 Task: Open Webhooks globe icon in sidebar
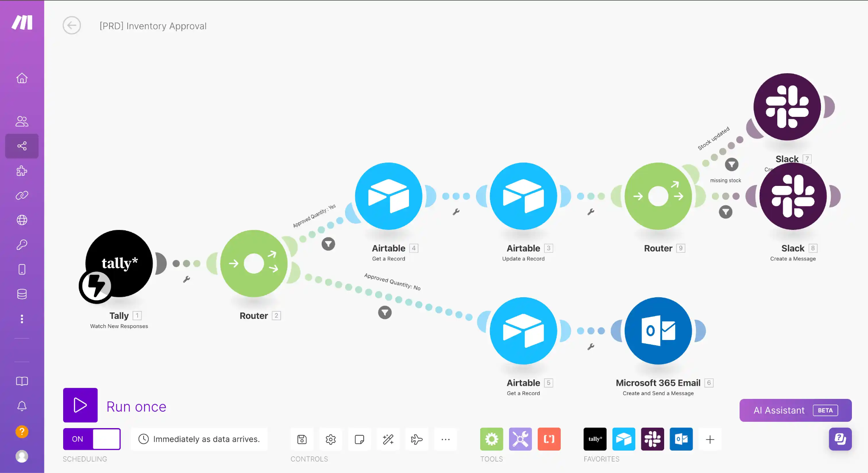(x=22, y=220)
